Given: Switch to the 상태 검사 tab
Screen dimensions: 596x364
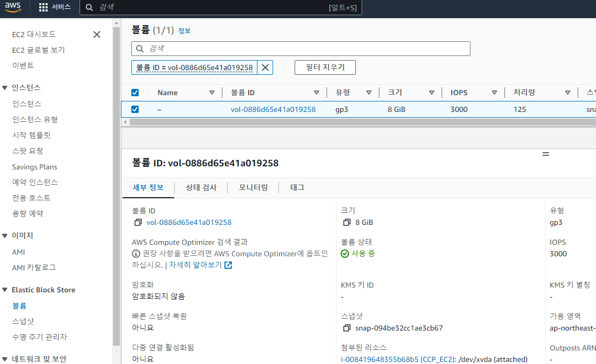Looking at the screenshot, I should tap(201, 187).
